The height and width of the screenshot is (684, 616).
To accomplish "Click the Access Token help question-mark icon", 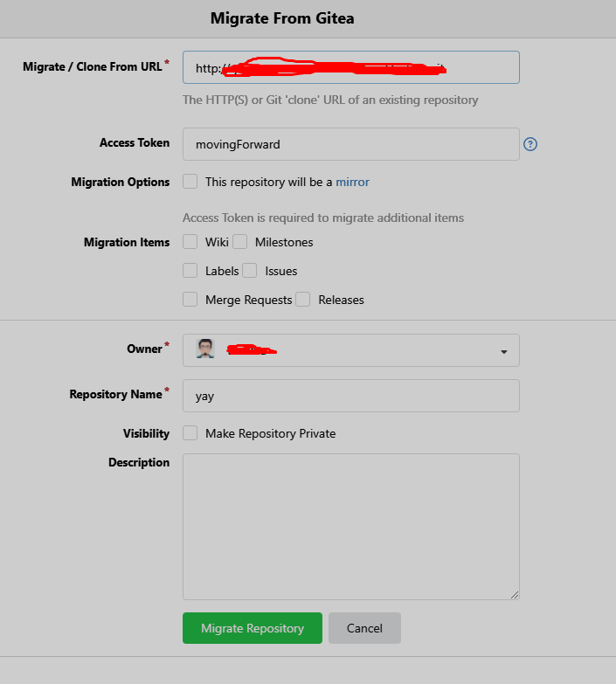I will tap(530, 144).
